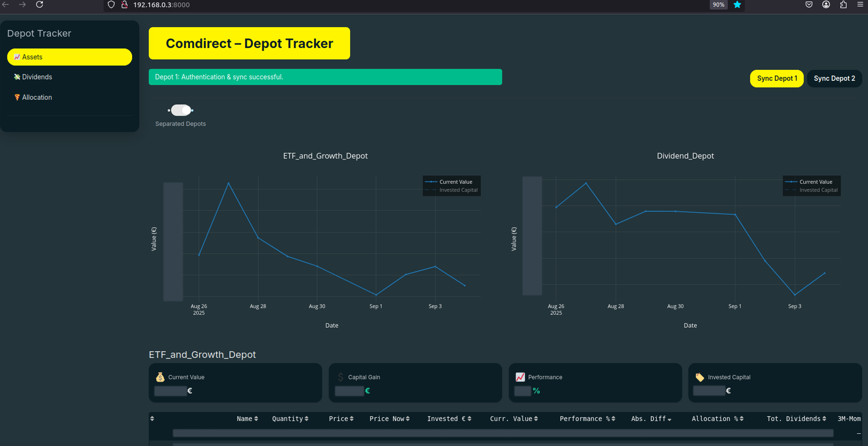Click the pie emoji beside Allocation
The width and height of the screenshot is (868, 446).
17,98
